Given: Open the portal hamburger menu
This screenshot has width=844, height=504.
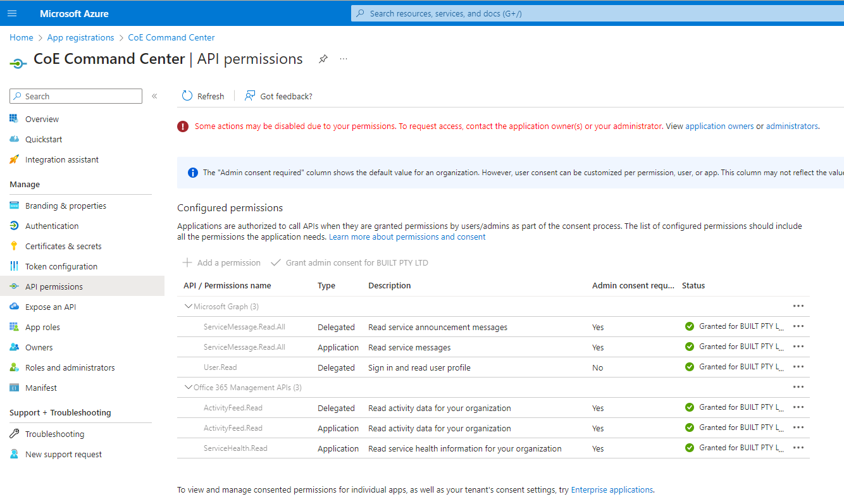Looking at the screenshot, I should tap(12, 13).
